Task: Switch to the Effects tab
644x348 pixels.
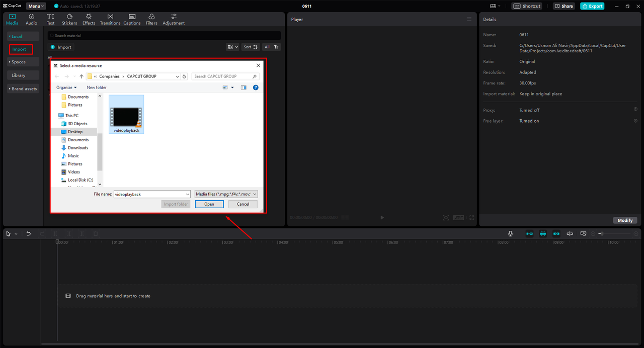Action: point(89,19)
